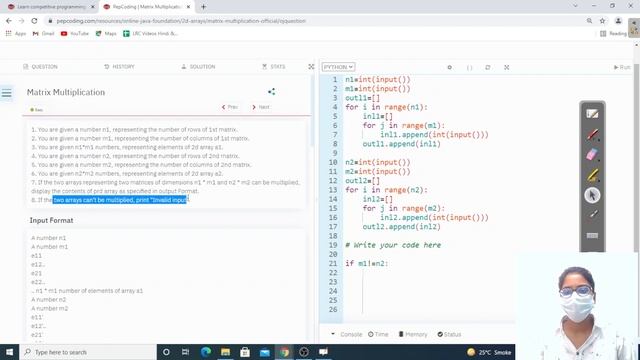The image size is (640, 360).
Task: Click the Time indicator in console bar
Action: click(378, 334)
